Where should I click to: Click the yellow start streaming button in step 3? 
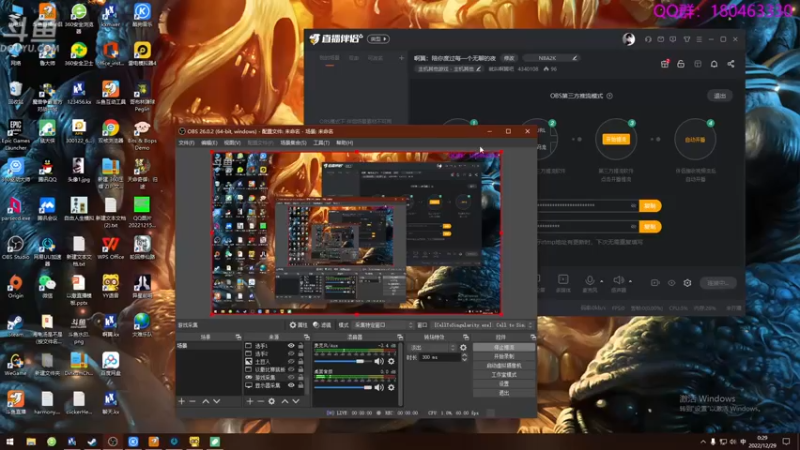point(616,139)
